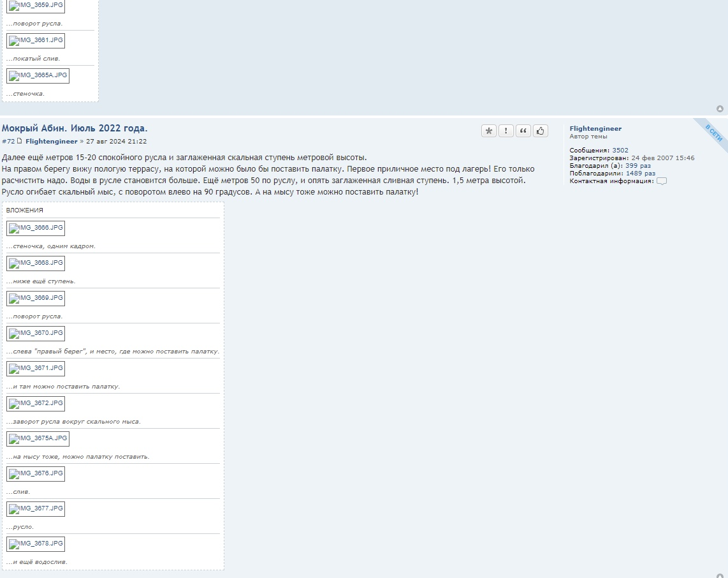Viewport: 728px width, 578px height.
Task: Click the asterisk icon button on post #72
Action: click(489, 131)
